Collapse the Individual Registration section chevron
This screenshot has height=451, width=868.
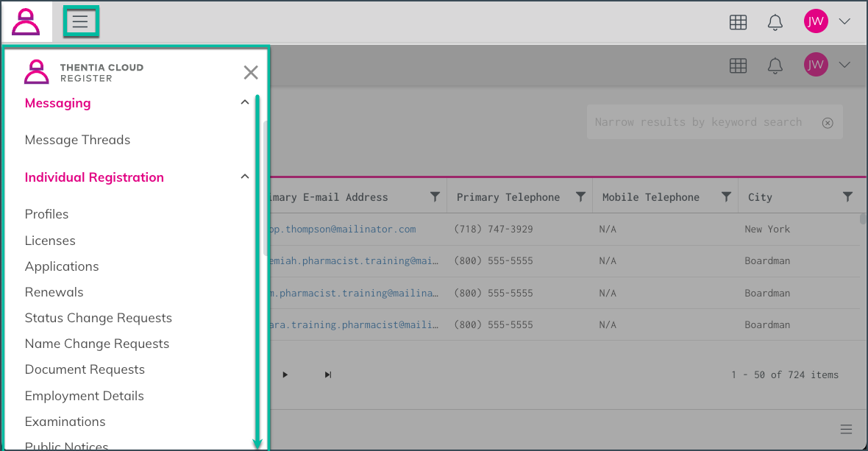[245, 177]
